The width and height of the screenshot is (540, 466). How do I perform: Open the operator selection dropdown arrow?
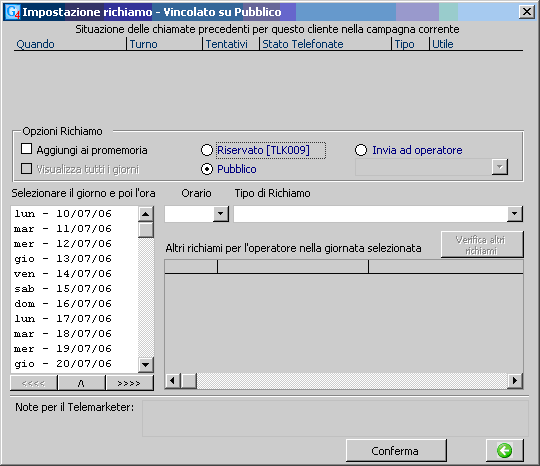tap(500, 167)
